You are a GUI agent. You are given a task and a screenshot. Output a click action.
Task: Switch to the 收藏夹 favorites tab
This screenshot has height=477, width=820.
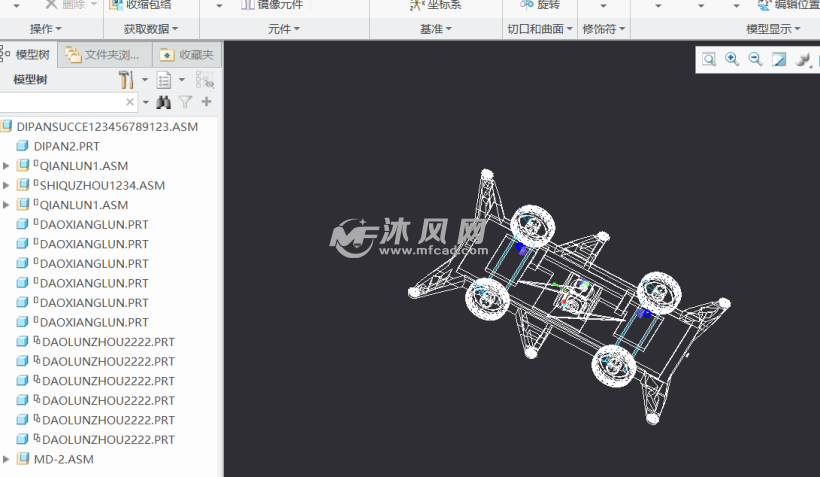[x=187, y=54]
